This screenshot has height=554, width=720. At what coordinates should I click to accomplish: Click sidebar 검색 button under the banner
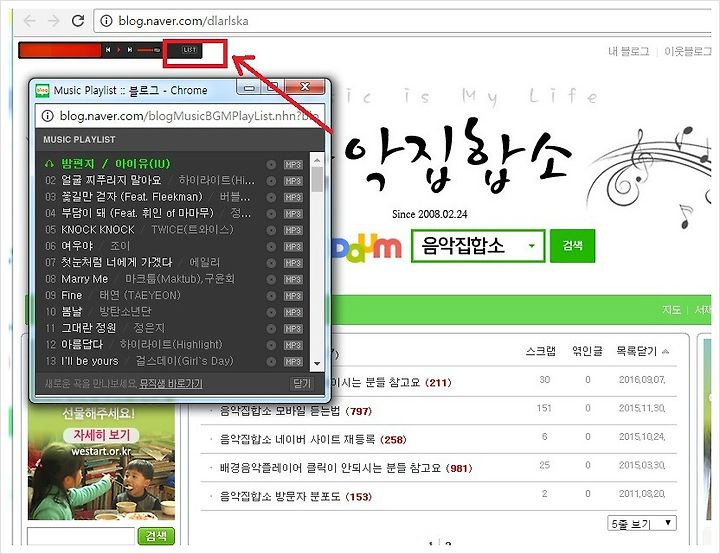coord(156,536)
